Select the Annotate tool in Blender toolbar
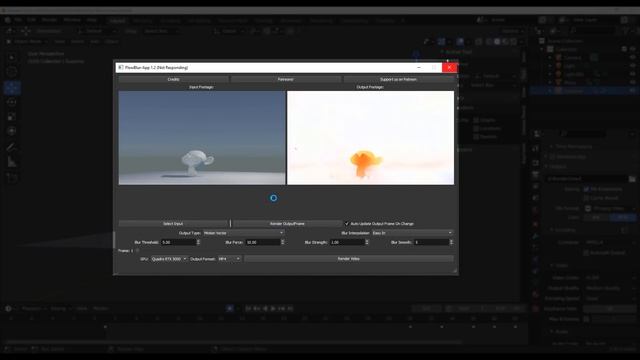The image size is (640, 360). 11,147
